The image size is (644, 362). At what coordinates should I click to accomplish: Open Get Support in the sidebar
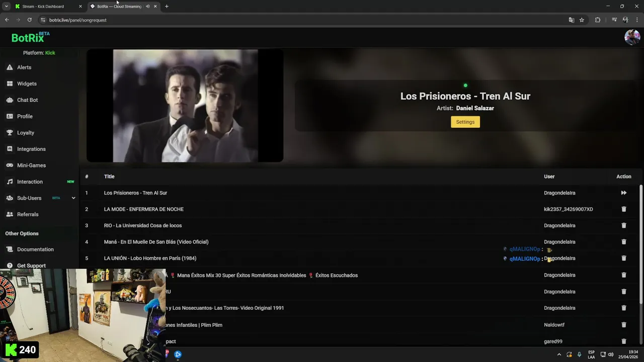(x=31, y=265)
